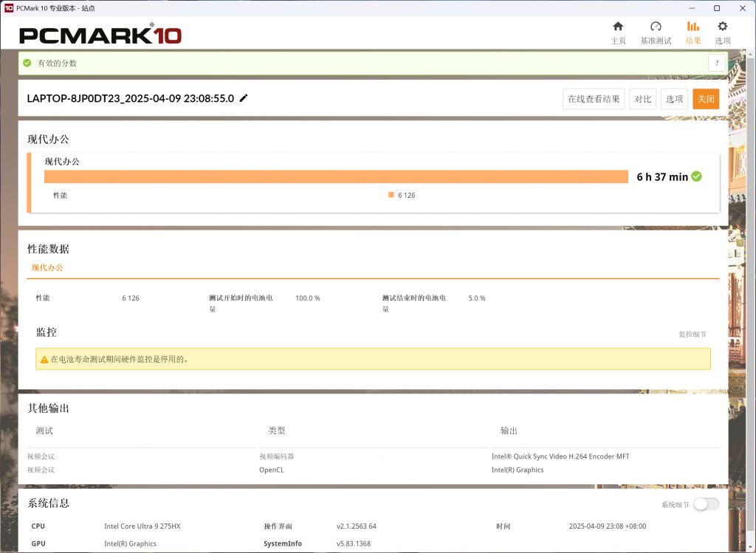Click the 100.0 % starting battery value

(308, 298)
